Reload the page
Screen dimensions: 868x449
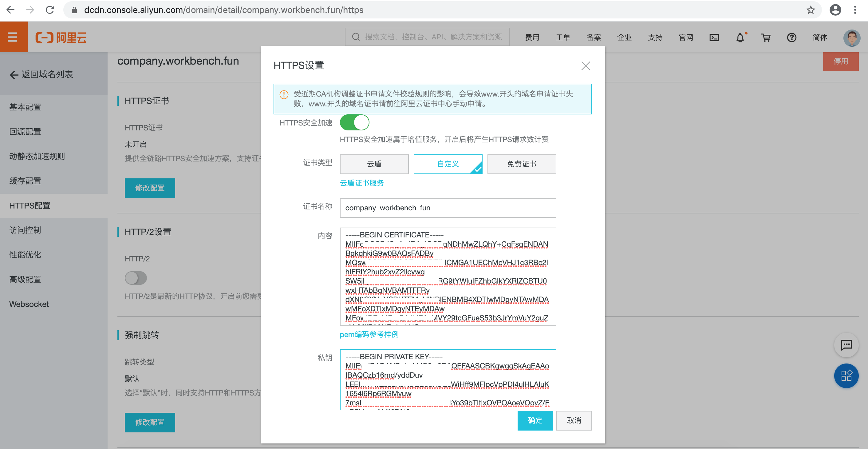(50, 10)
